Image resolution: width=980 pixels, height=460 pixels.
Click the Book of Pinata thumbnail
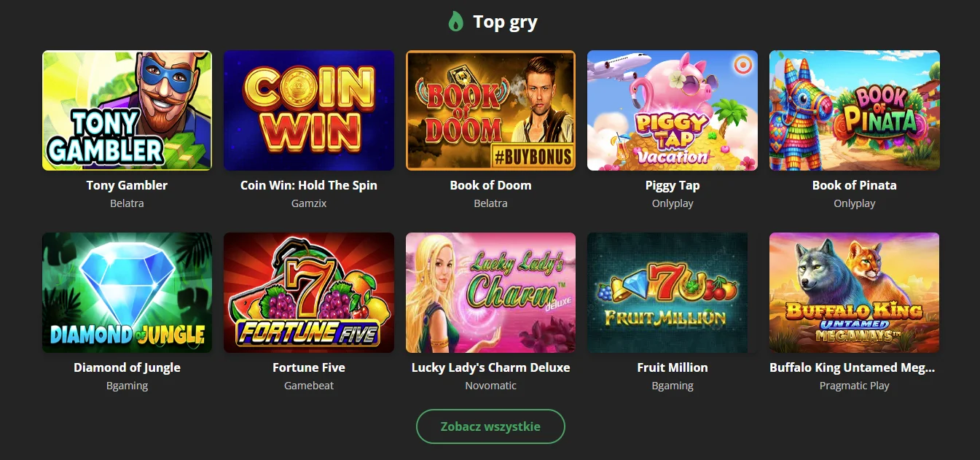(854, 110)
